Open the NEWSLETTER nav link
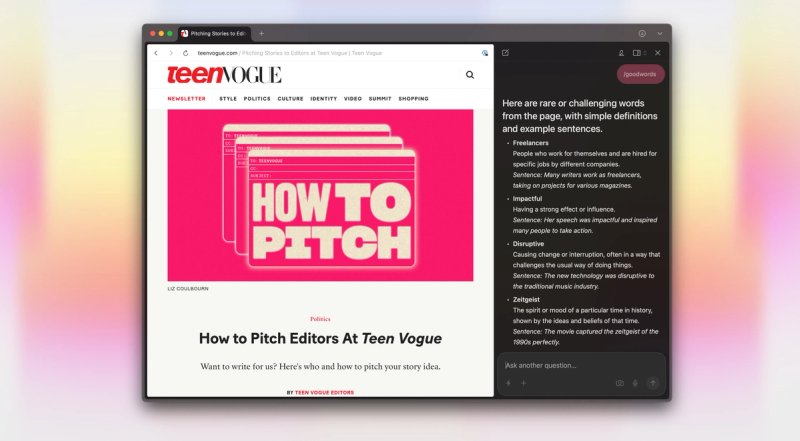The height and width of the screenshot is (441, 800). 187,99
